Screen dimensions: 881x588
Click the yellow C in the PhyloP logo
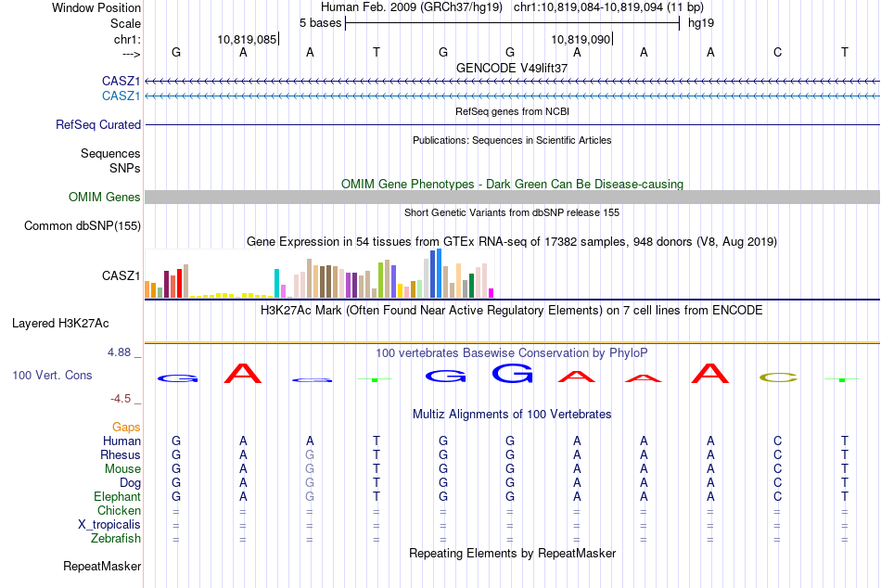coord(778,377)
